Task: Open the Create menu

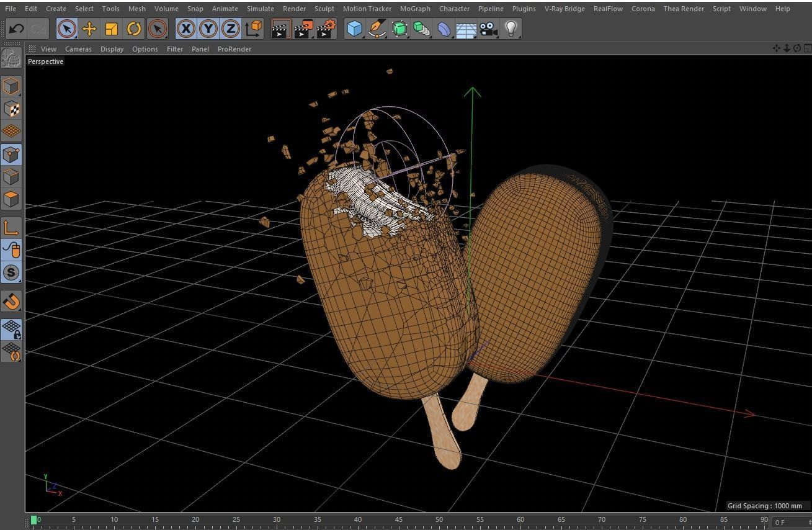Action: pos(56,9)
